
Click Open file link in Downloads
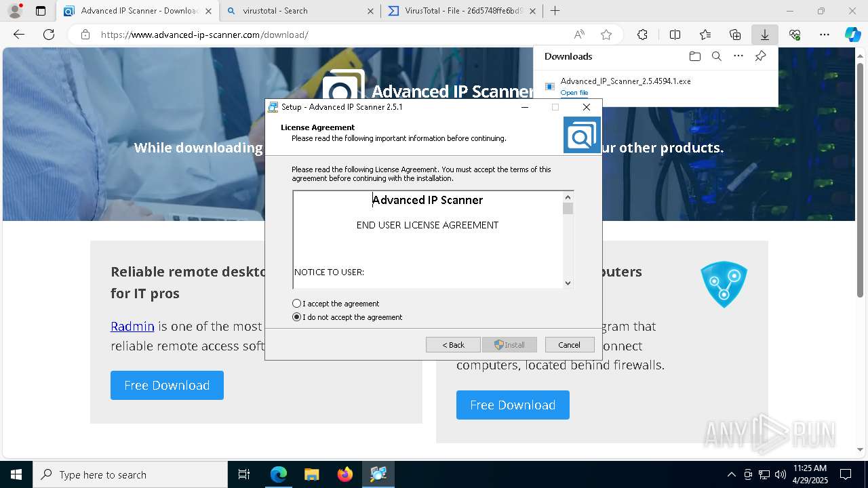point(574,93)
